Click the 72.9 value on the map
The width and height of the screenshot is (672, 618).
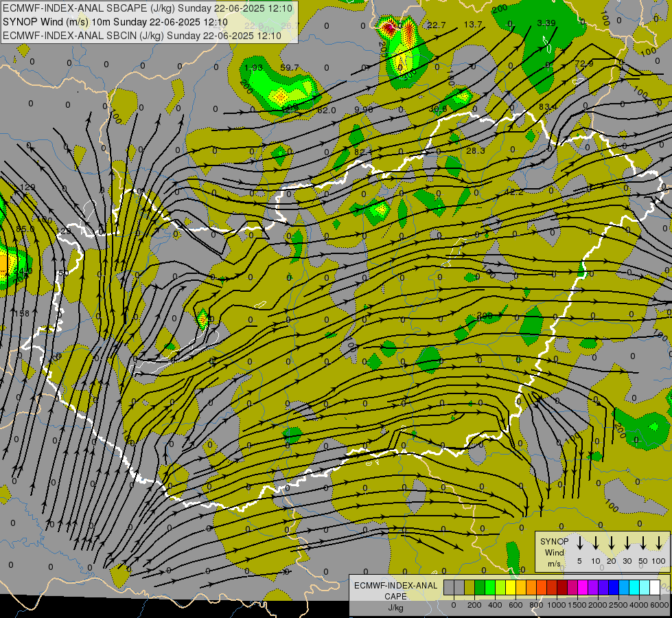coord(584,63)
